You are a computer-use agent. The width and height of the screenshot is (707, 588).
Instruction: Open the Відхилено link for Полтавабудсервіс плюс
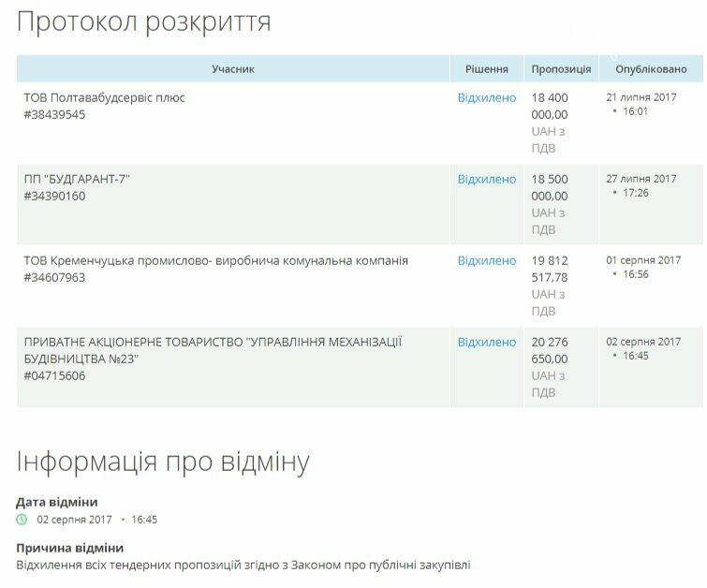tap(487, 98)
